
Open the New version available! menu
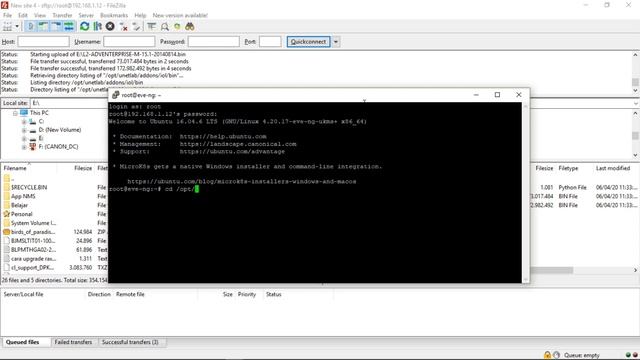click(180, 15)
